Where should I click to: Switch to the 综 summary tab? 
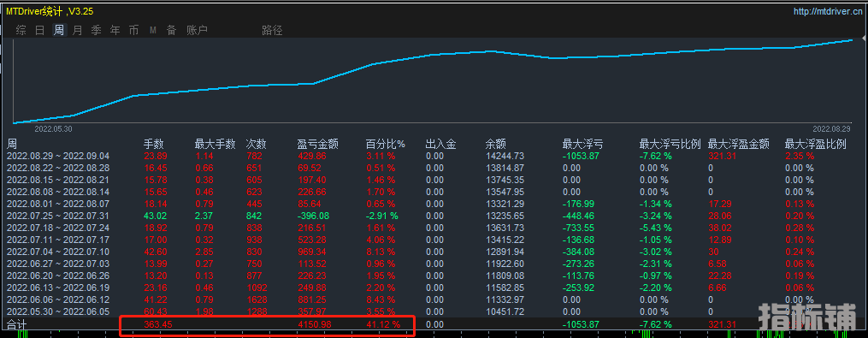tap(21, 31)
